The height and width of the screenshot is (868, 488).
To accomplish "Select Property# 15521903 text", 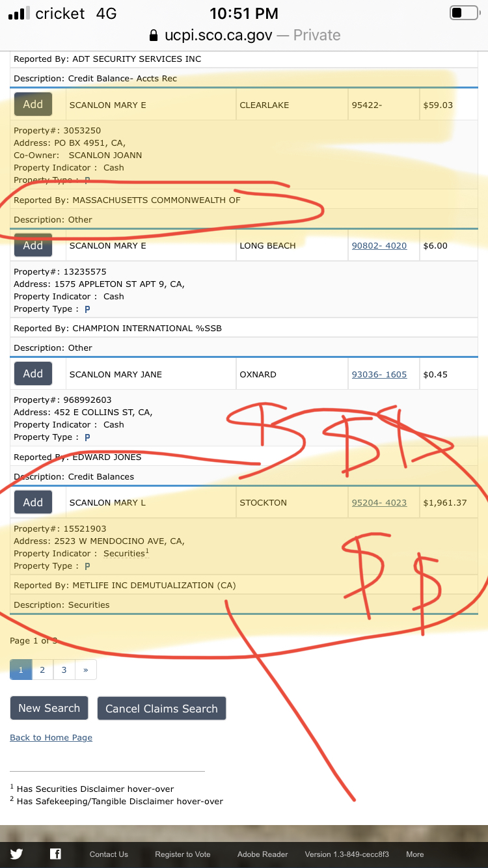I will [x=60, y=529].
